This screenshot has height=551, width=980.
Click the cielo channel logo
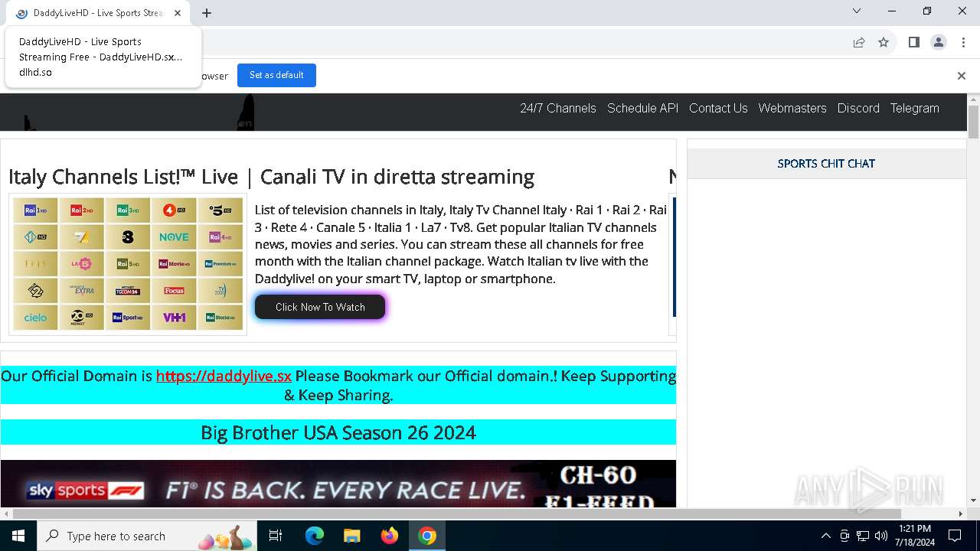tap(35, 318)
